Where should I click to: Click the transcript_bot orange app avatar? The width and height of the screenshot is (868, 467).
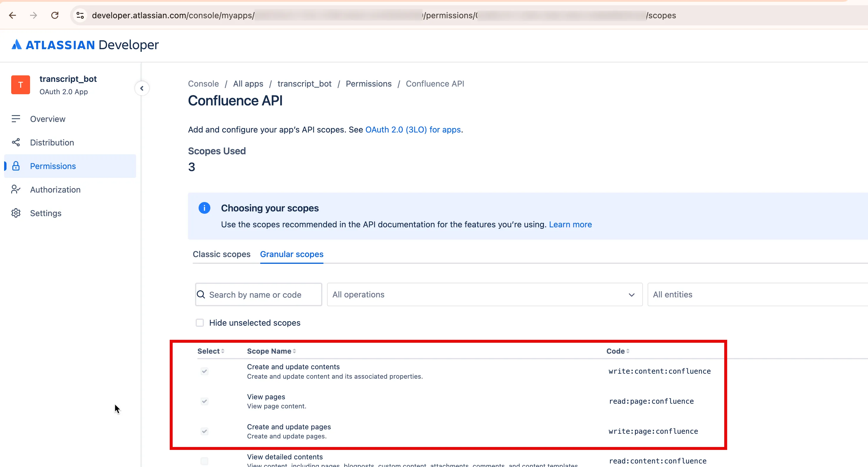[21, 85]
